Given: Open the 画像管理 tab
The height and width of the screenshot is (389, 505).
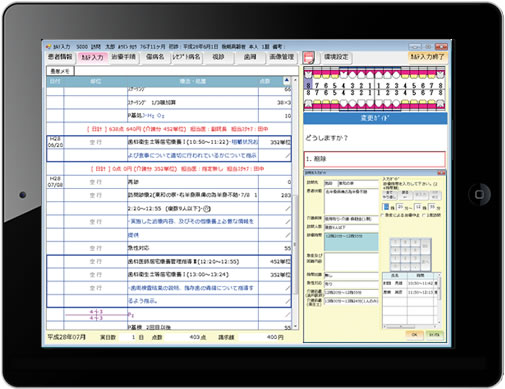Looking at the screenshot, I should pos(281,57).
